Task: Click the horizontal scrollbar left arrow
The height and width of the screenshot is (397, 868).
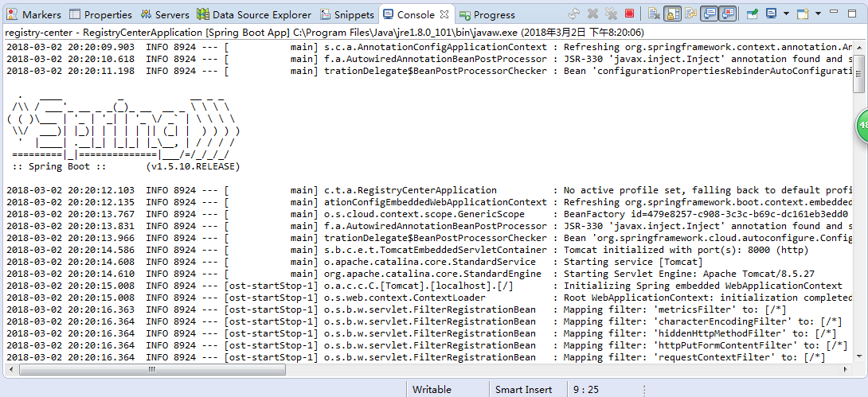Action: (10, 369)
